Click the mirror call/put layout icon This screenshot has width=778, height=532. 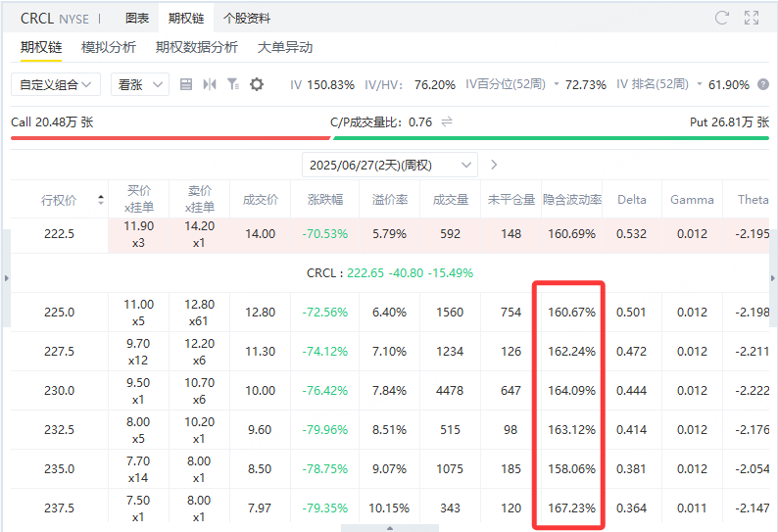click(x=210, y=84)
